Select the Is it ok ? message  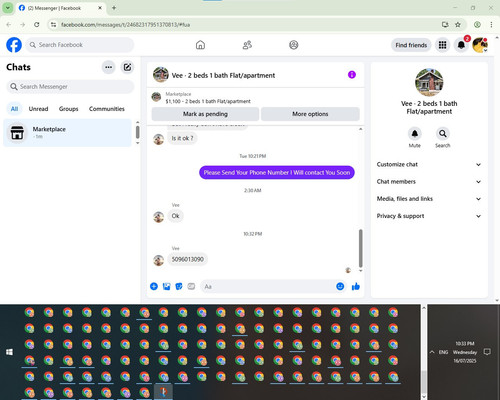(x=182, y=138)
